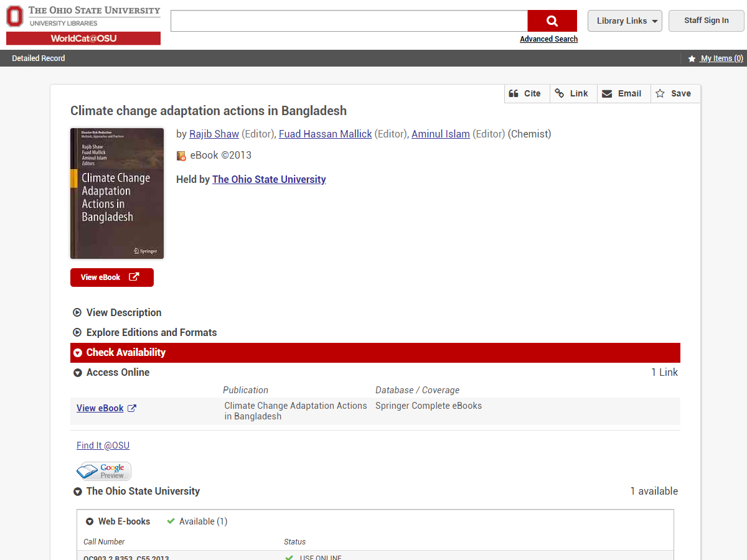Click the magnifying glass search button
This screenshot has width=747, height=560.
(x=552, y=21)
